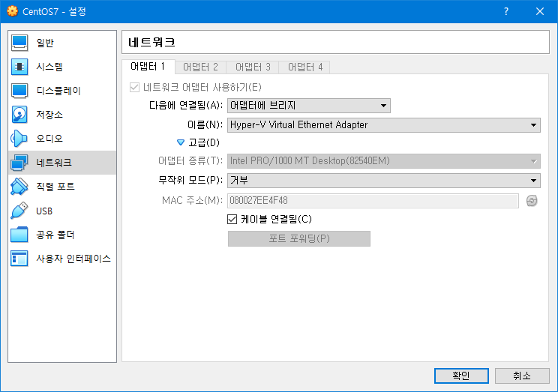This screenshot has height=392, width=558.
Task: Switch to 어댑터 3 tab
Action: [x=253, y=67]
